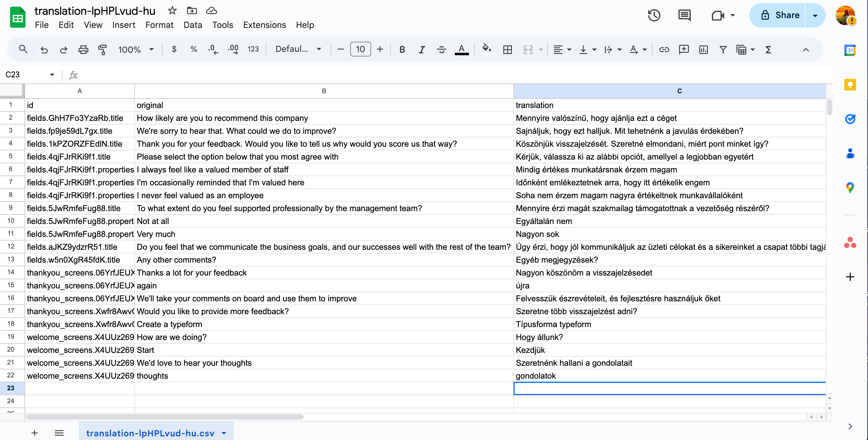This screenshot has width=868, height=440.
Task: Activate the paint format tool
Action: 102,50
